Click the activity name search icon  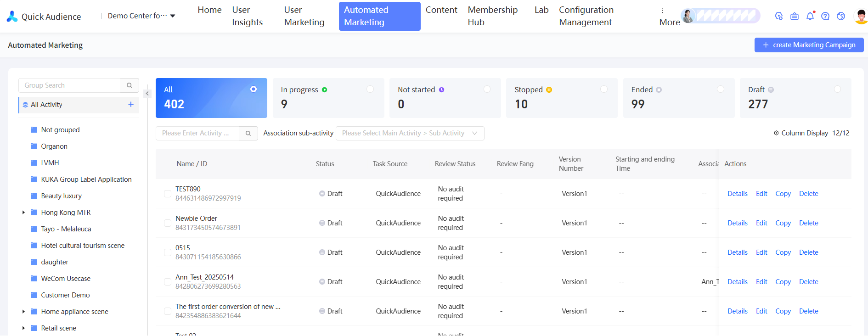(x=248, y=134)
